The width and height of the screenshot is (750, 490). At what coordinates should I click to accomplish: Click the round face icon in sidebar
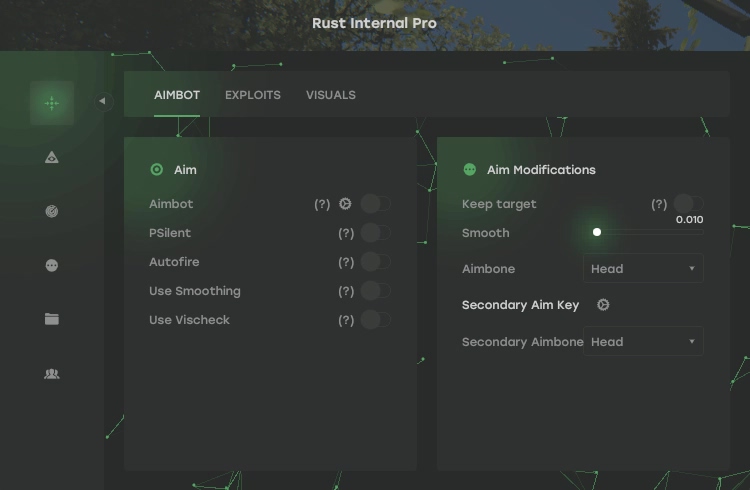pyautogui.click(x=52, y=265)
